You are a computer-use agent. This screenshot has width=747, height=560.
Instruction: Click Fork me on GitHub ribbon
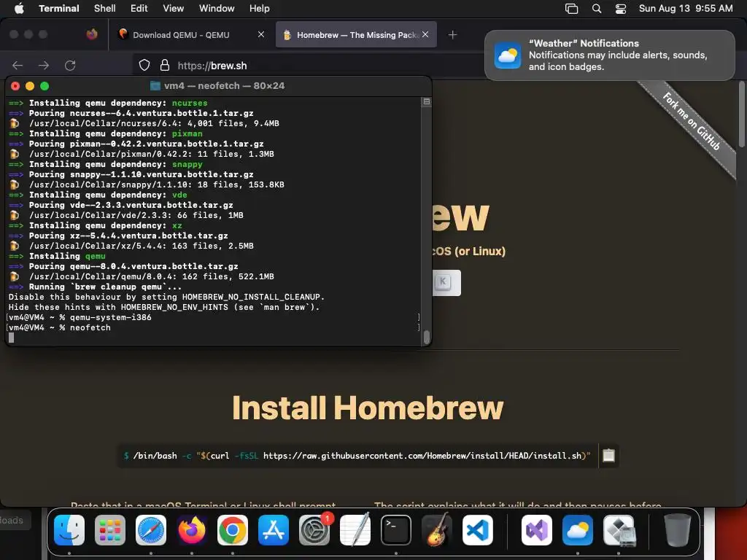[691, 122]
